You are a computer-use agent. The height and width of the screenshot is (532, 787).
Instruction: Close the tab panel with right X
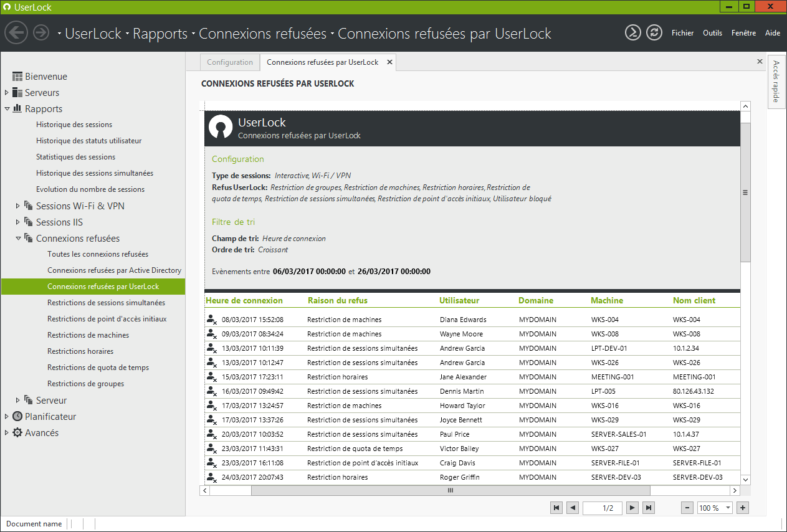(x=760, y=62)
